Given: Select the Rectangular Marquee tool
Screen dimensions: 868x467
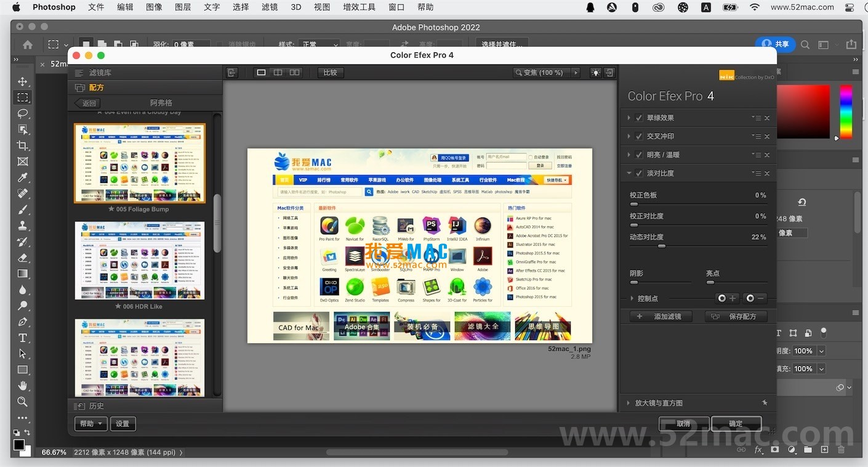Looking at the screenshot, I should click(x=23, y=97).
